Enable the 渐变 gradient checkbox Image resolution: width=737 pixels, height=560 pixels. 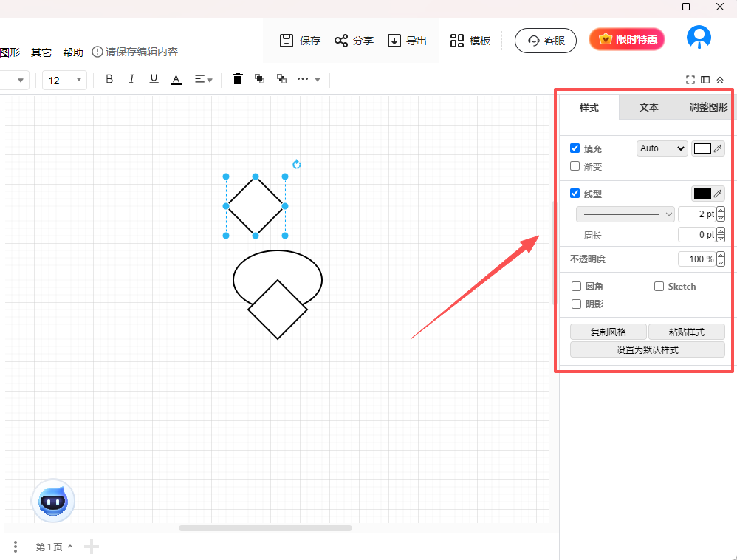pyautogui.click(x=575, y=166)
